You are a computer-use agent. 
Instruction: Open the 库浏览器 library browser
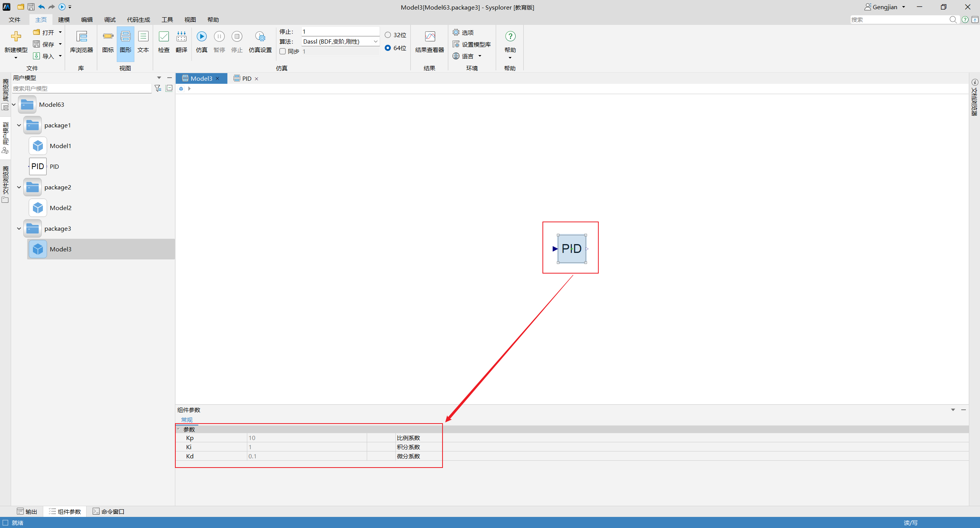pyautogui.click(x=81, y=42)
